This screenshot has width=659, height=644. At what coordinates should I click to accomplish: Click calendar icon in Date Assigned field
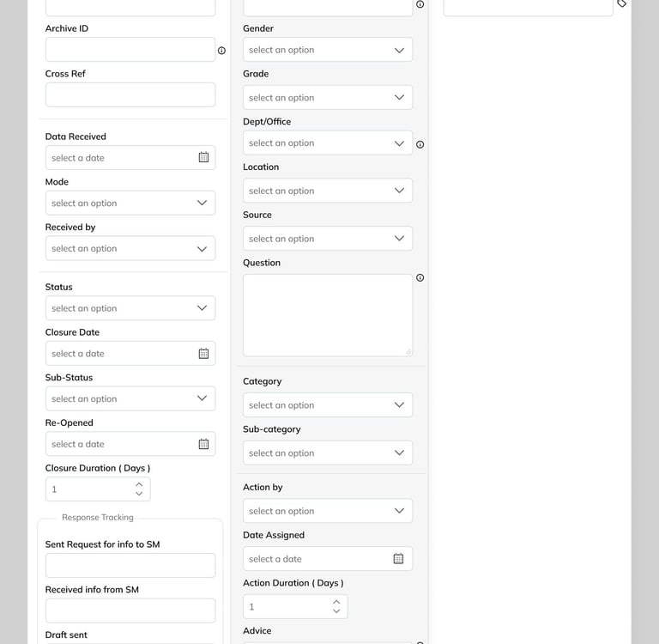[x=398, y=559]
